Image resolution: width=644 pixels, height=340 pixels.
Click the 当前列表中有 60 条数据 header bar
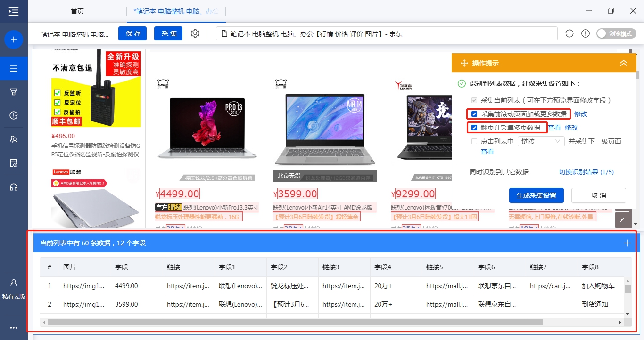335,243
